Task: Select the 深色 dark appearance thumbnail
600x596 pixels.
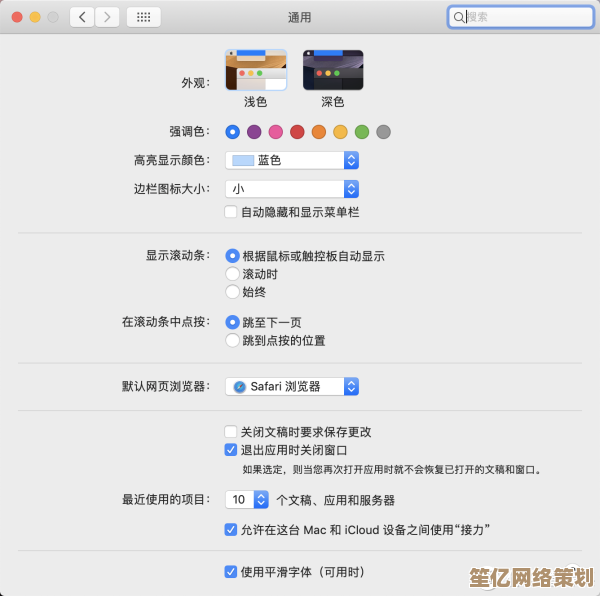Action: (333, 70)
